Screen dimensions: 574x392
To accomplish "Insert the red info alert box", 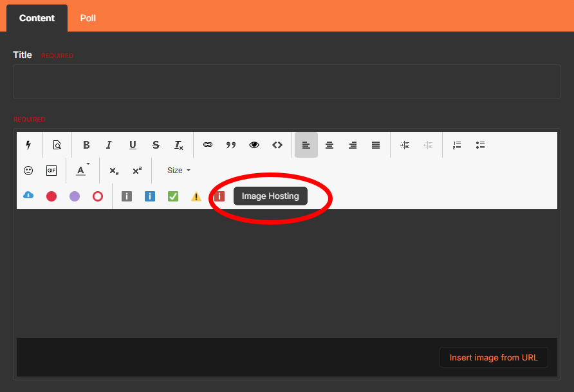I will [219, 196].
